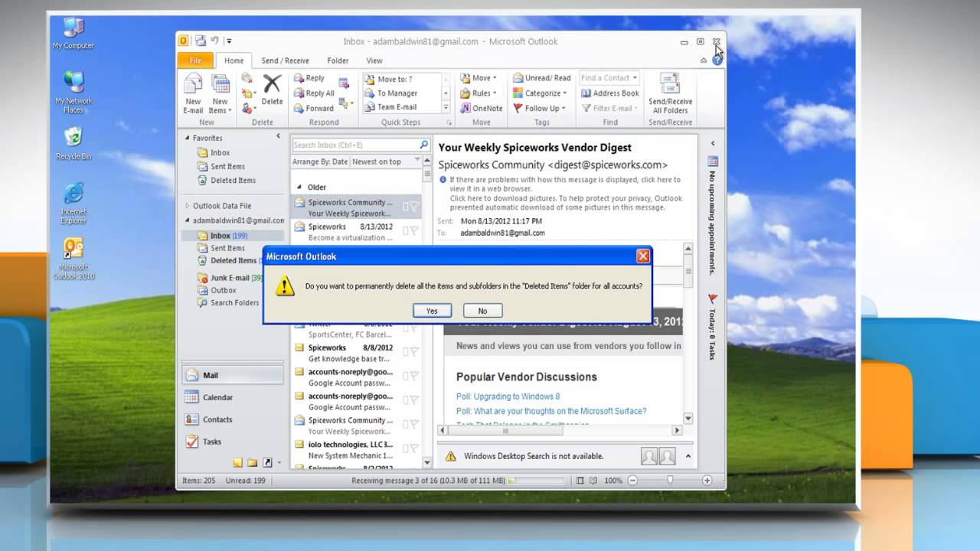Screen dimensions: 980x551
Task: Open the Junk E-mail folder
Action: point(229,278)
